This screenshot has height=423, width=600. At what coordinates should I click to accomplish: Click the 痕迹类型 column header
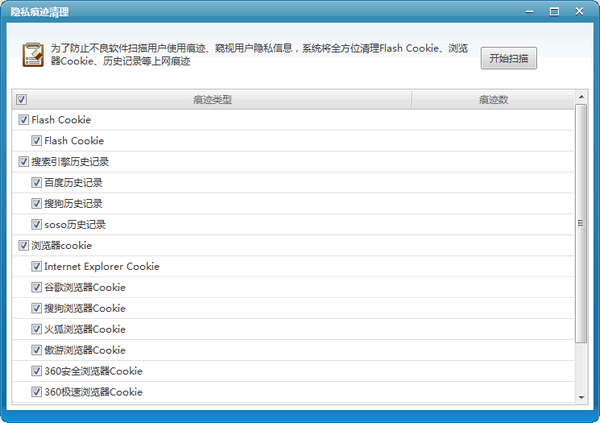coord(212,100)
